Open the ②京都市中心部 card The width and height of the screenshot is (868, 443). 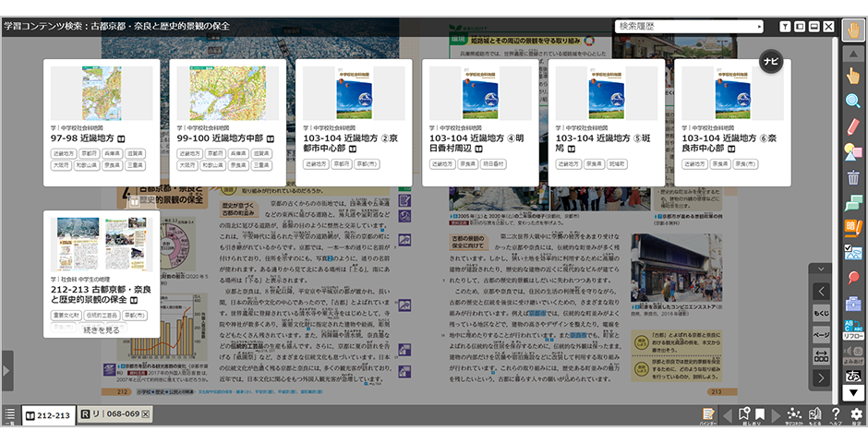(354, 122)
